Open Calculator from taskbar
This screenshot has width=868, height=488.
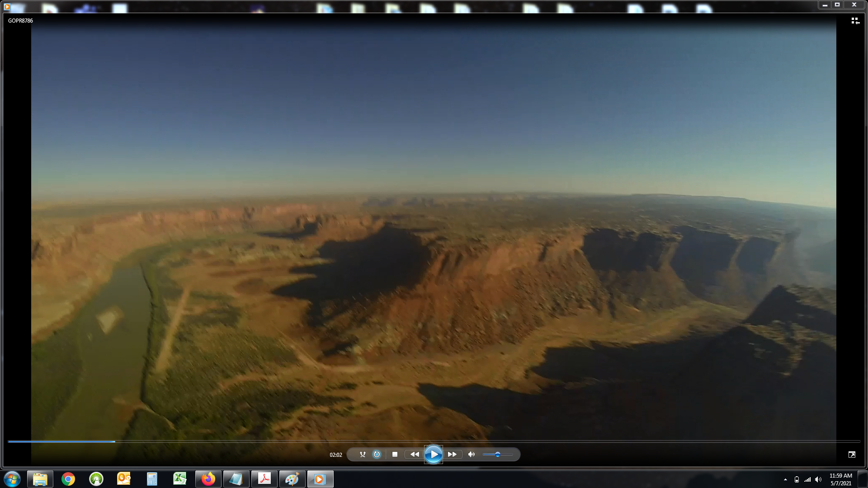coord(152,479)
